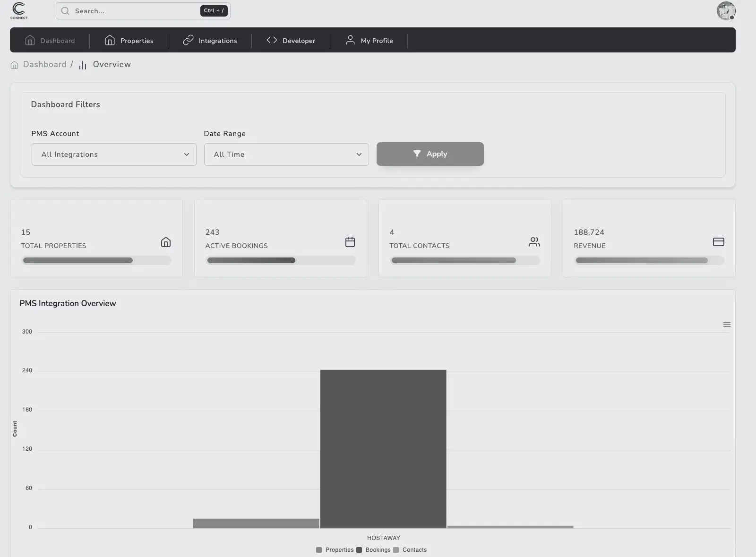The image size is (756, 557).
Task: Click the house icon on Total Properties card
Action: [166, 242]
